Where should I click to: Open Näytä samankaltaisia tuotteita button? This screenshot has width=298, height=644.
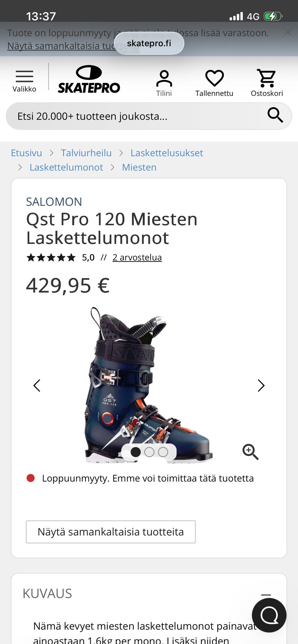coord(111,532)
